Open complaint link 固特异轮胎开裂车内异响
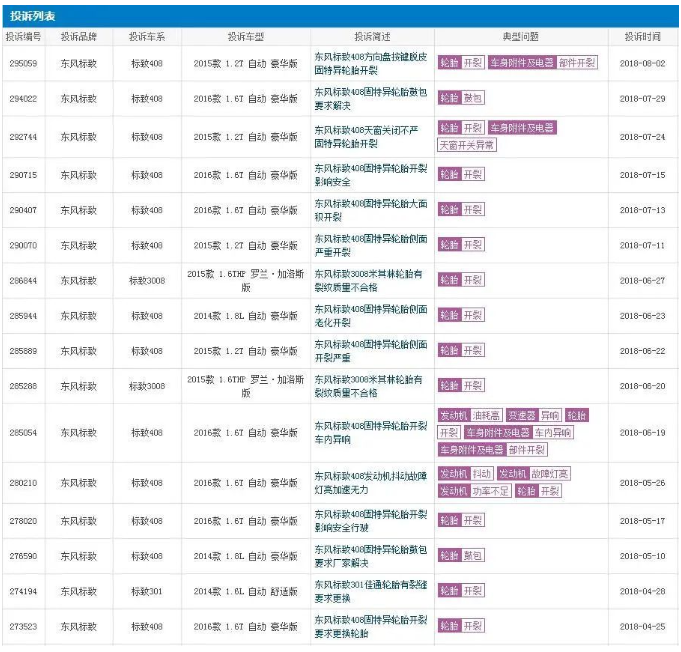681x652 pixels. pyautogui.click(x=370, y=433)
